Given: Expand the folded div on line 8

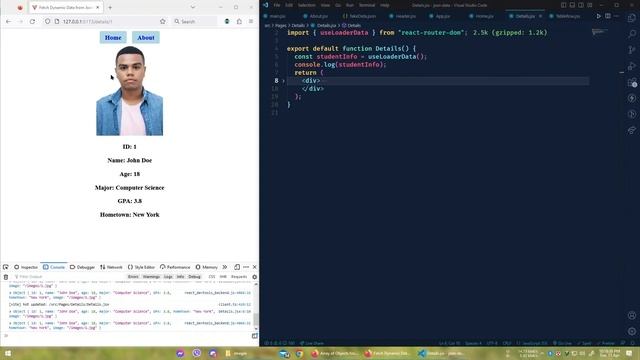Looking at the screenshot, I should [283, 81].
